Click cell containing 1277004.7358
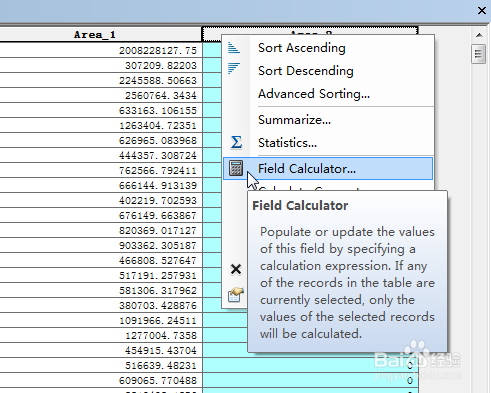 point(101,335)
